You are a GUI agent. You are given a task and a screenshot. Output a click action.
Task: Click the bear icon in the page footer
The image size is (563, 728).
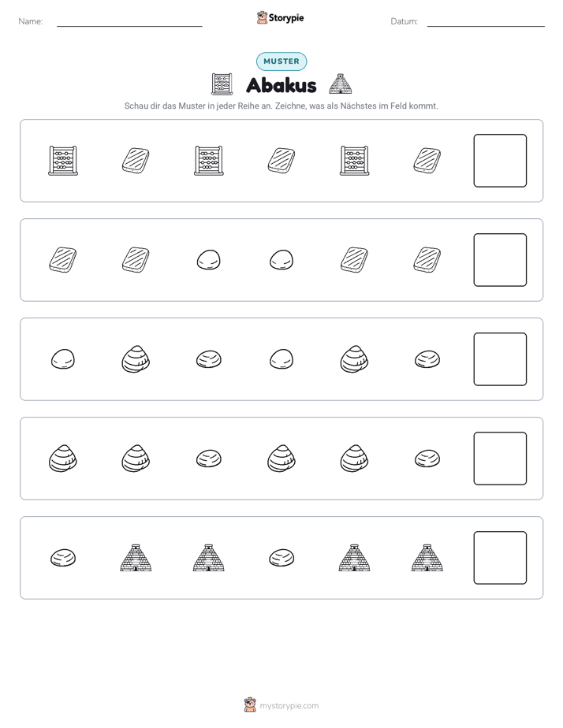[x=250, y=705]
